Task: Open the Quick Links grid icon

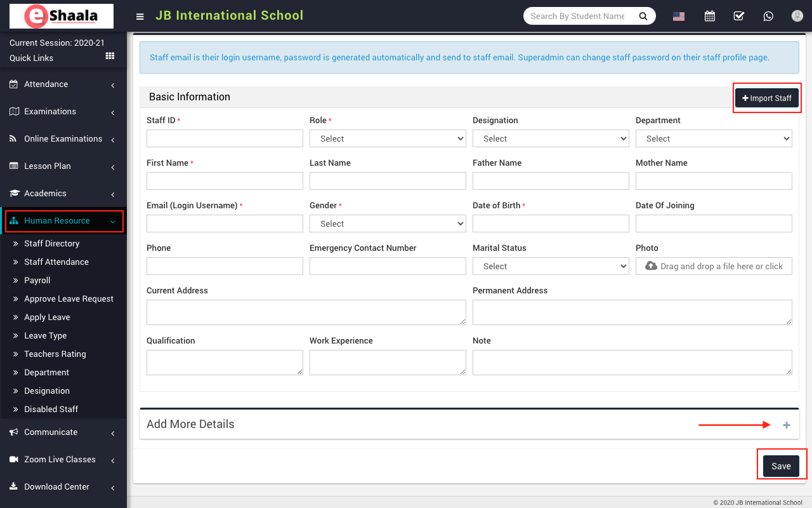Action: [110, 57]
